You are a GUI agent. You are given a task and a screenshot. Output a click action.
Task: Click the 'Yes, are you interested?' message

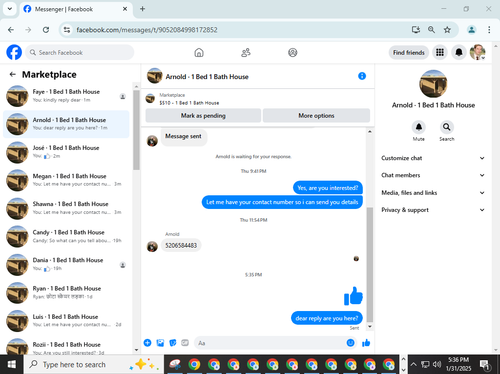(x=328, y=188)
